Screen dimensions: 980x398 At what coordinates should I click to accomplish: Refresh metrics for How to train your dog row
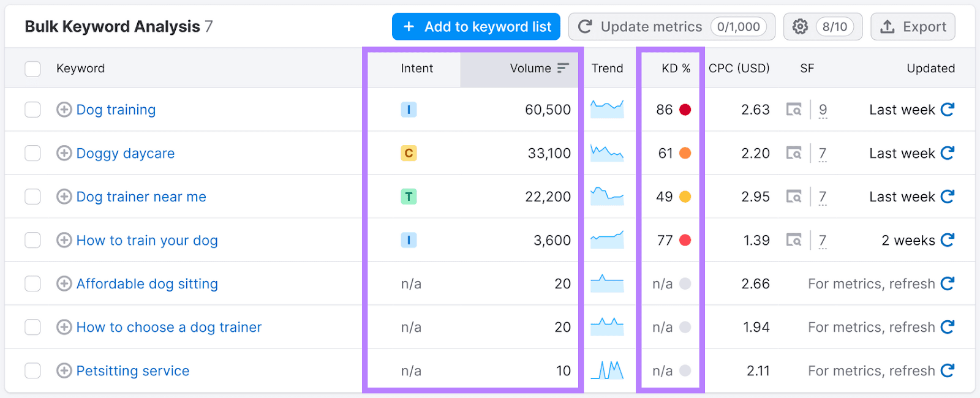point(948,240)
